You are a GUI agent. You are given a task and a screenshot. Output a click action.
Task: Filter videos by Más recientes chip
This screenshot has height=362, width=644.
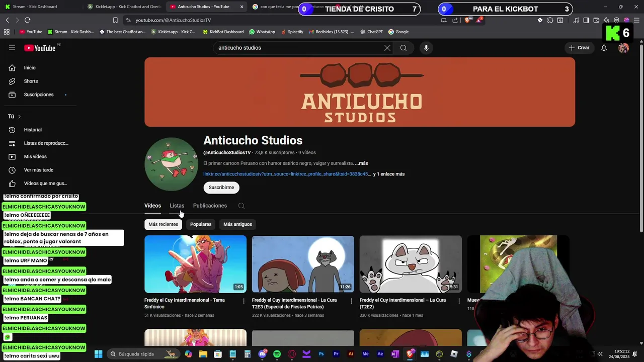(163, 224)
